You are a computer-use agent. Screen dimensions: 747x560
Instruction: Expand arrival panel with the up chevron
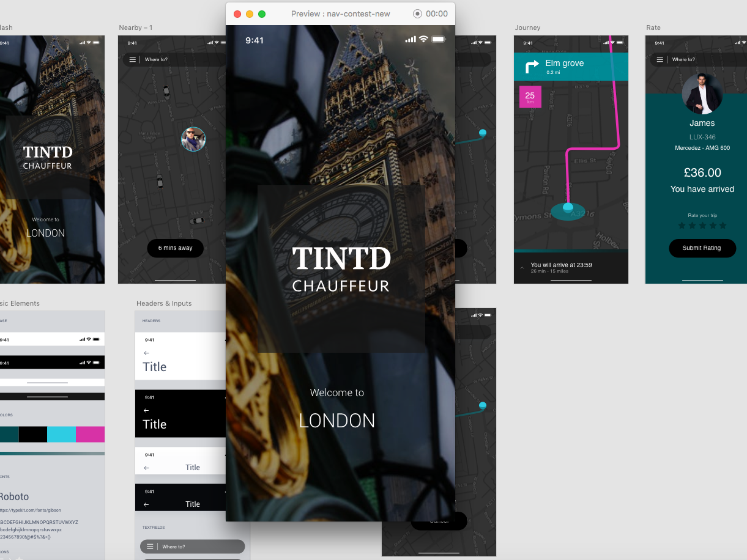tap(522, 268)
